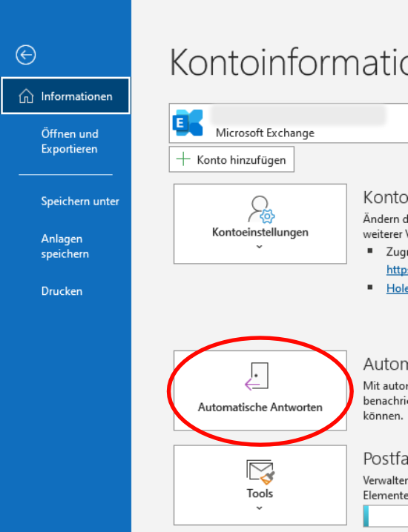Image resolution: width=408 pixels, height=532 pixels.
Task: Click the back arrow icon
Action: click(25, 55)
